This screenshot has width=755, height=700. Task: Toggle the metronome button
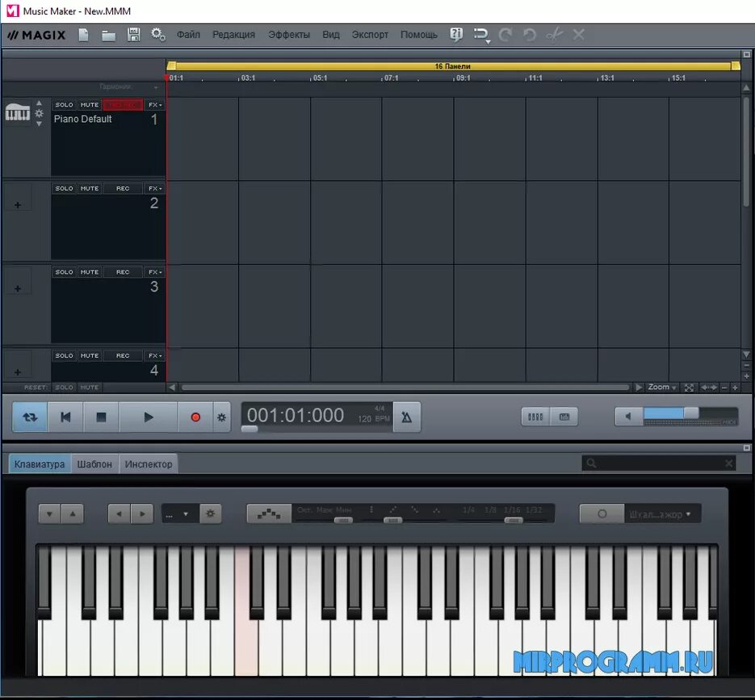pos(407,417)
